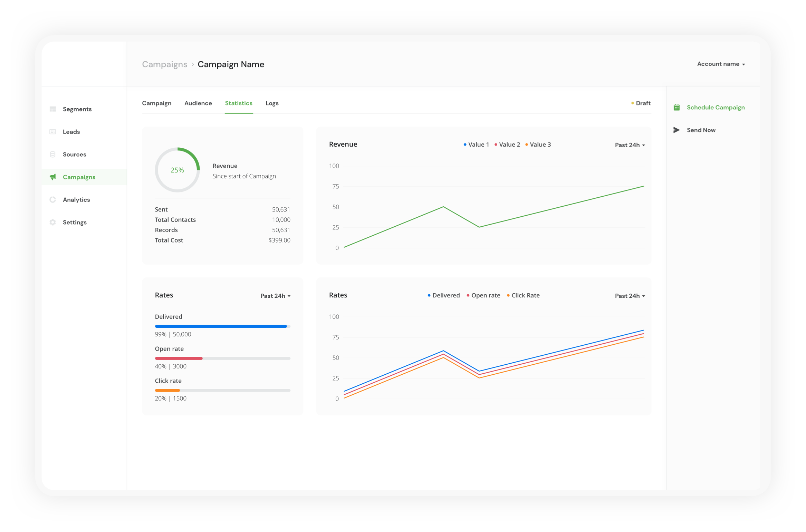Viewport: 806px width, 532px height.
Task: Click the Settings gear icon
Action: tap(53, 222)
